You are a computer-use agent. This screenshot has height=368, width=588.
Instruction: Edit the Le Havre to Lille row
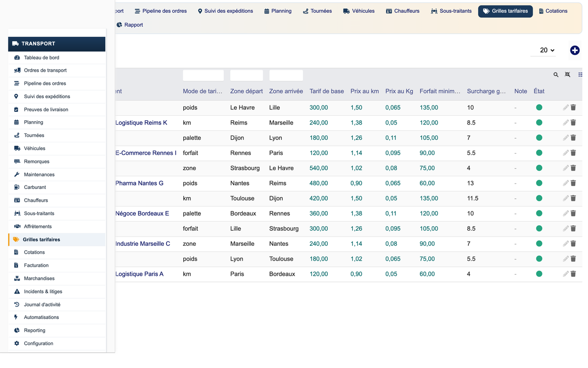[x=565, y=107]
